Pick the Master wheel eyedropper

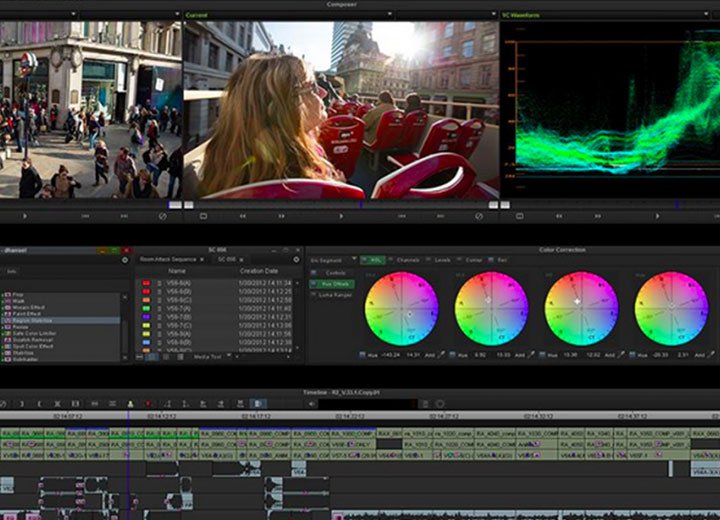tap(711, 355)
